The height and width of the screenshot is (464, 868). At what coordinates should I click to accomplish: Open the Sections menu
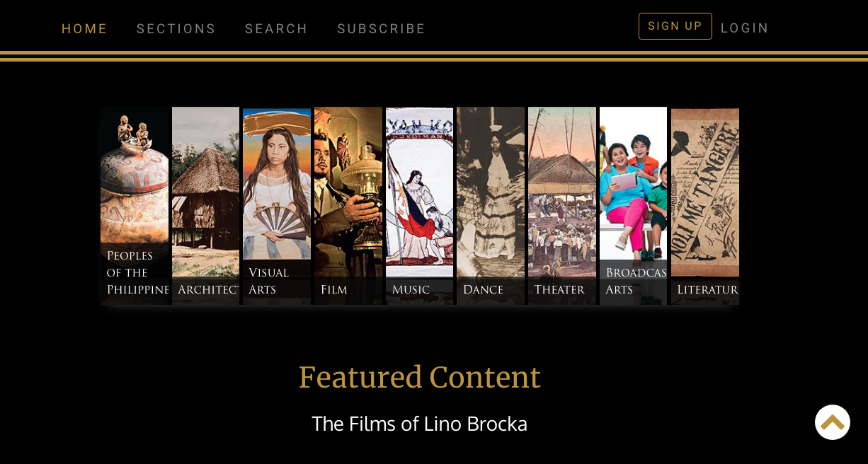pos(176,29)
